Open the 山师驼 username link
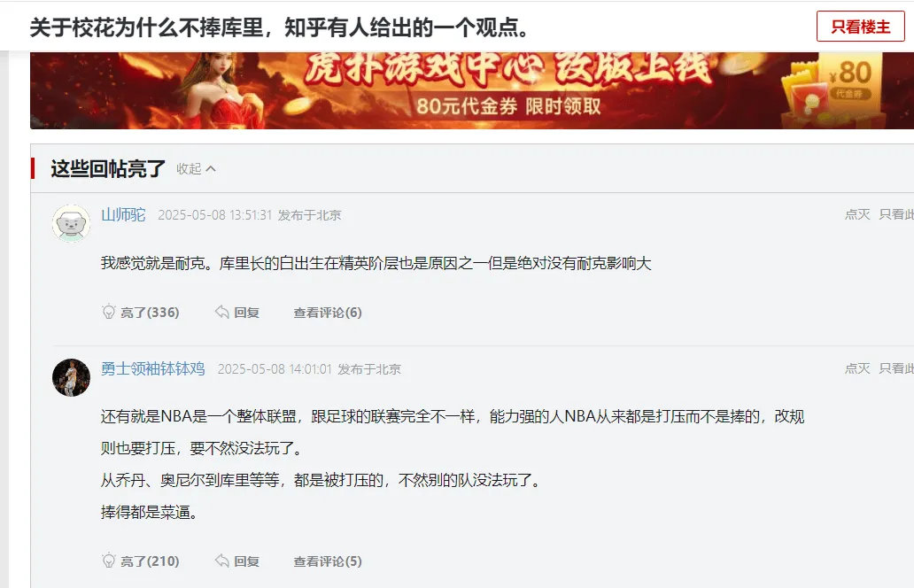914x588 pixels. click(x=123, y=214)
